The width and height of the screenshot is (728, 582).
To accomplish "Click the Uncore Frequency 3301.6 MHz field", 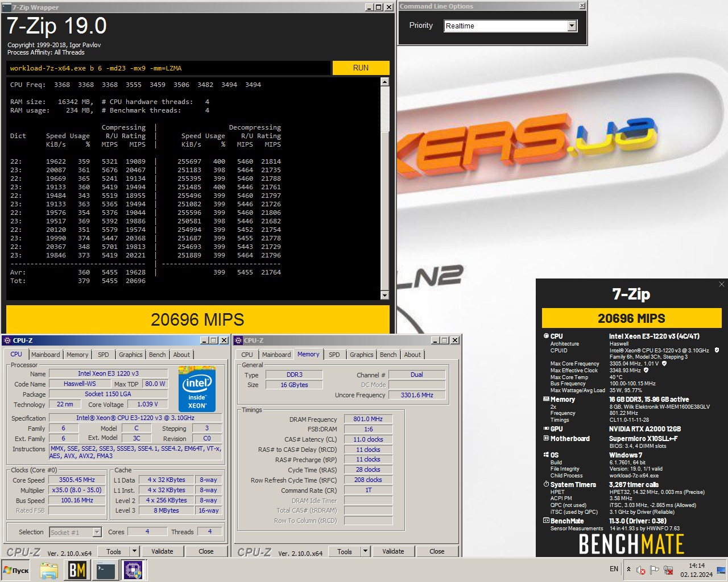I will pos(417,395).
